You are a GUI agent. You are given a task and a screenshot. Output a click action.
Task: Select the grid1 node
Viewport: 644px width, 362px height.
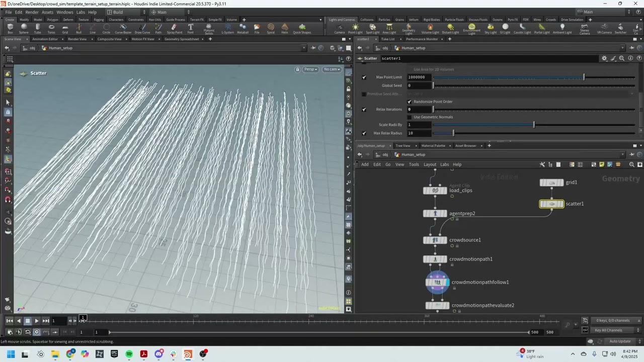click(551, 183)
